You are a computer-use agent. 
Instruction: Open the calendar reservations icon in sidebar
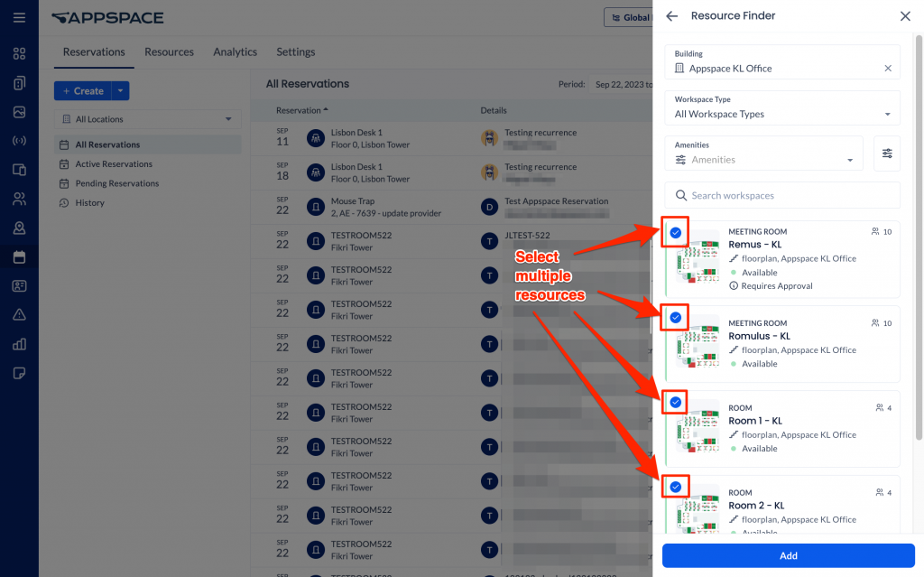click(20, 256)
